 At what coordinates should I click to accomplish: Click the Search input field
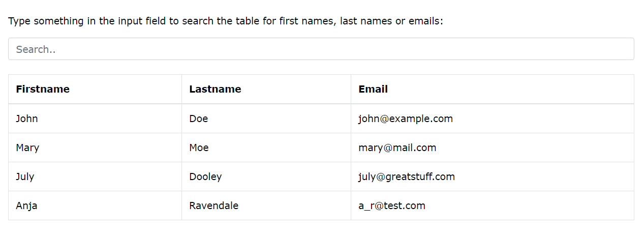[x=321, y=49]
